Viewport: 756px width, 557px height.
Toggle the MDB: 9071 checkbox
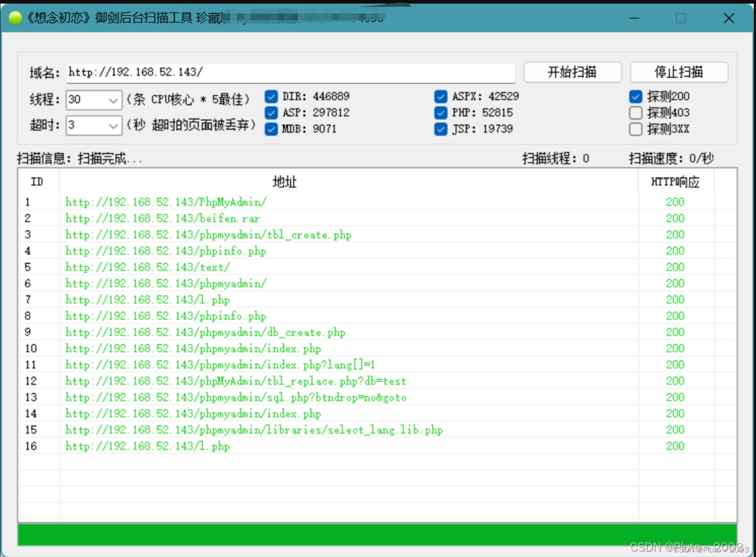click(271, 129)
